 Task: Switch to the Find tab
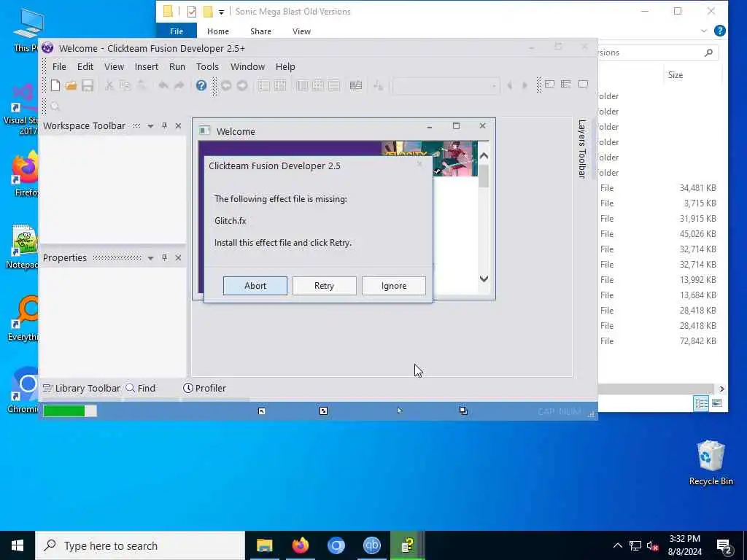coord(141,388)
